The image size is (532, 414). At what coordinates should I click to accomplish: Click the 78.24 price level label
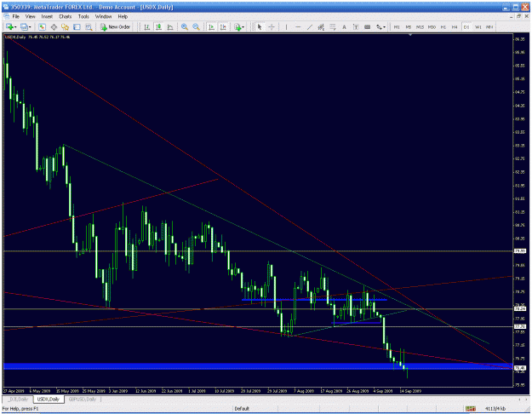[x=520, y=308]
